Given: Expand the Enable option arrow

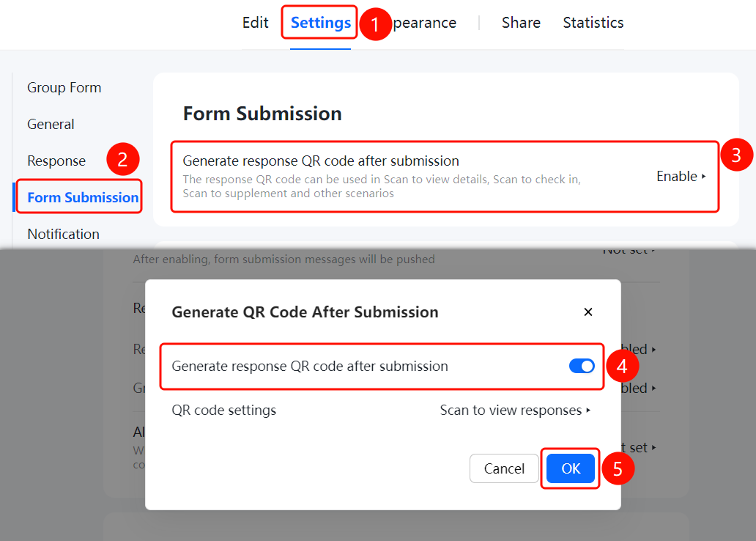Looking at the screenshot, I should (681, 176).
